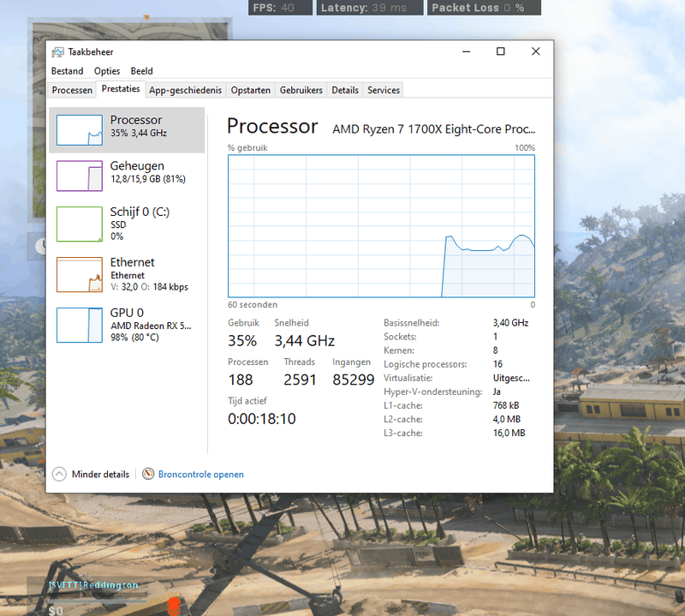Minimize the Taakbeheer window
Image resolution: width=685 pixels, height=616 pixels.
point(466,51)
